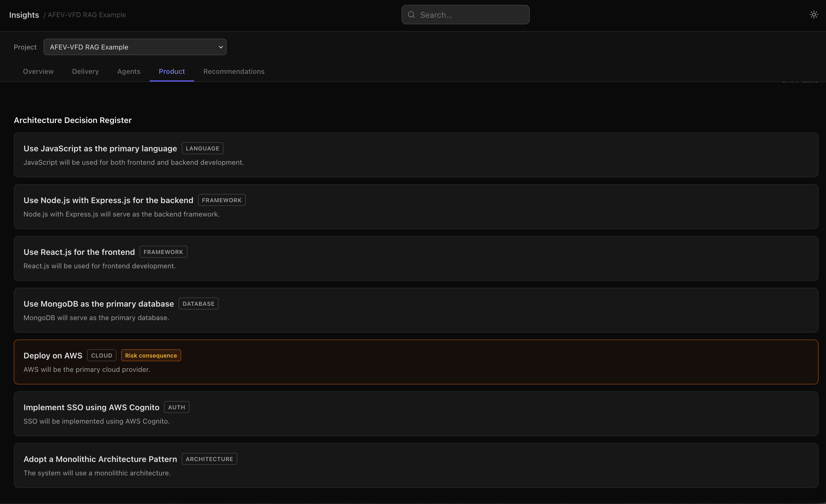The width and height of the screenshot is (826, 504).
Task: Click the Architecture Decision Register heading
Action: [73, 120]
